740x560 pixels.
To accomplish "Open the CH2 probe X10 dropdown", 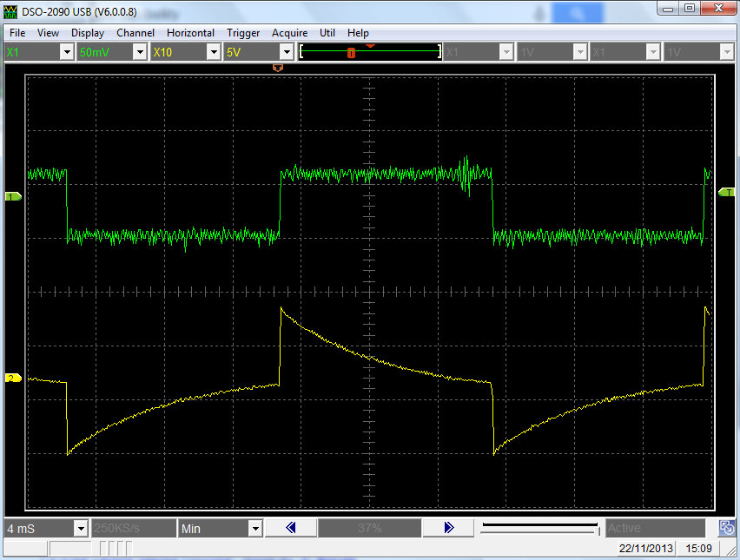I will point(213,52).
